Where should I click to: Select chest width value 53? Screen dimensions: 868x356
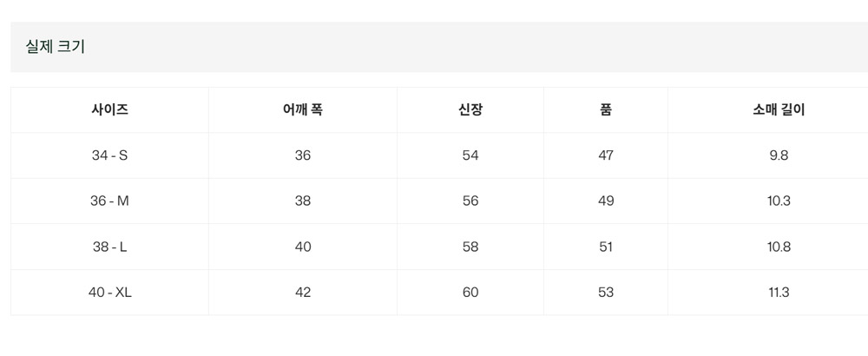pyautogui.click(x=606, y=293)
